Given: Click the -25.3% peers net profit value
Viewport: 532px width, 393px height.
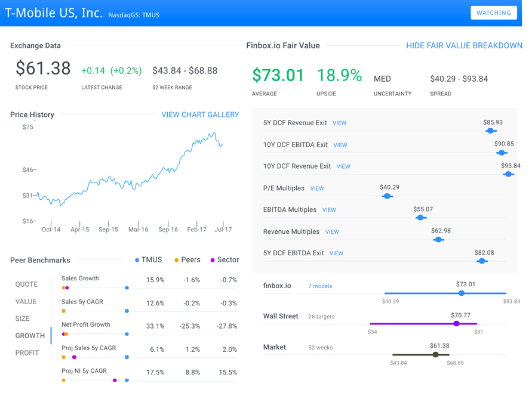Looking at the screenshot, I should [190, 326].
